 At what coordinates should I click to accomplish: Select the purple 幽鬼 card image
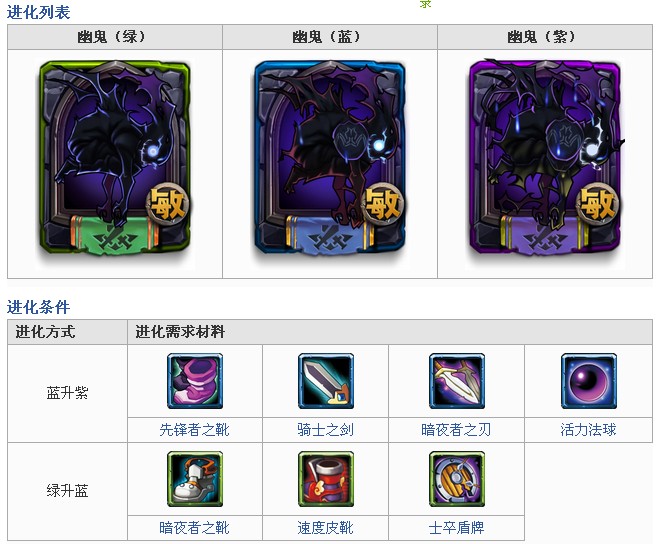pos(545,157)
